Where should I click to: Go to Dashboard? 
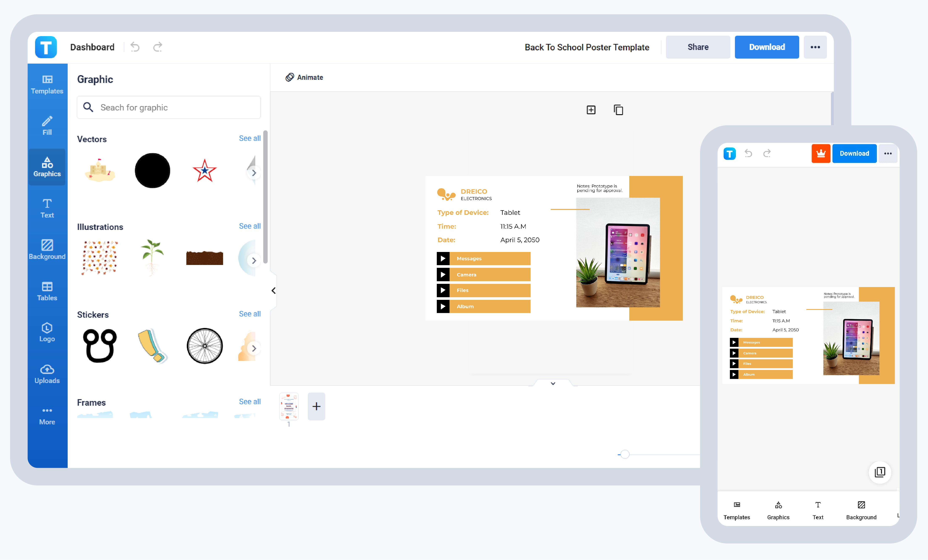(92, 47)
